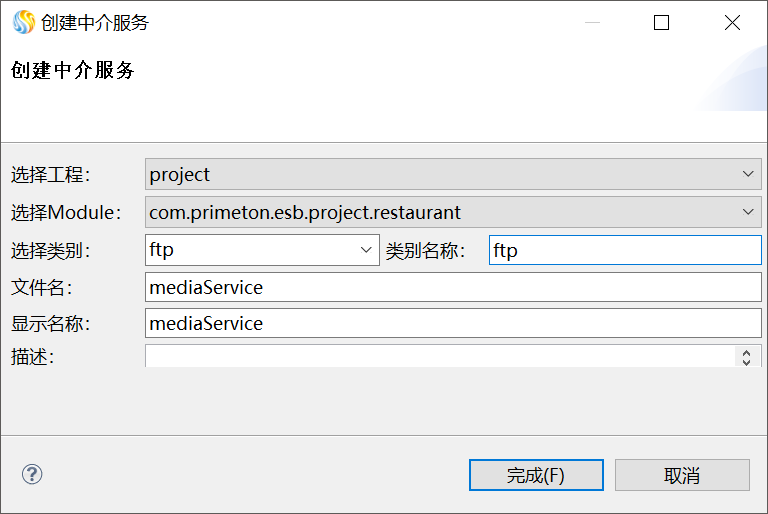The height and width of the screenshot is (514, 768).
Task: Minimize the dialog window
Action: (590, 22)
